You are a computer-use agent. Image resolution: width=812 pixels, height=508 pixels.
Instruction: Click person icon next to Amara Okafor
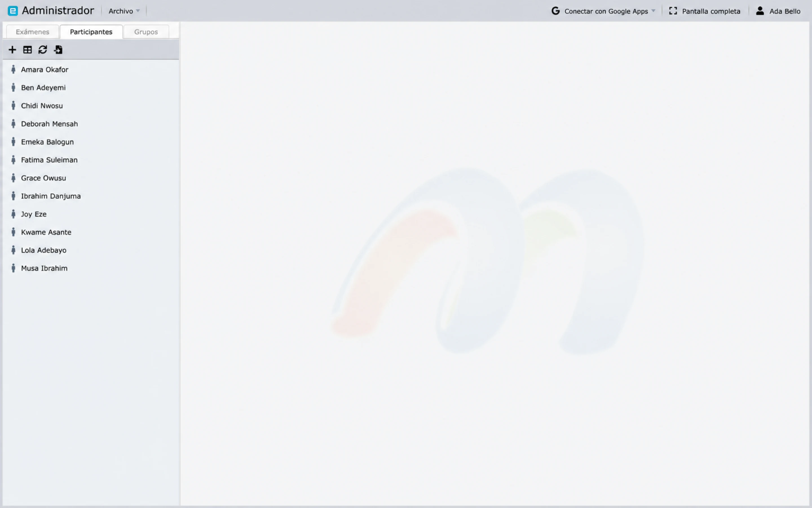pyautogui.click(x=14, y=69)
